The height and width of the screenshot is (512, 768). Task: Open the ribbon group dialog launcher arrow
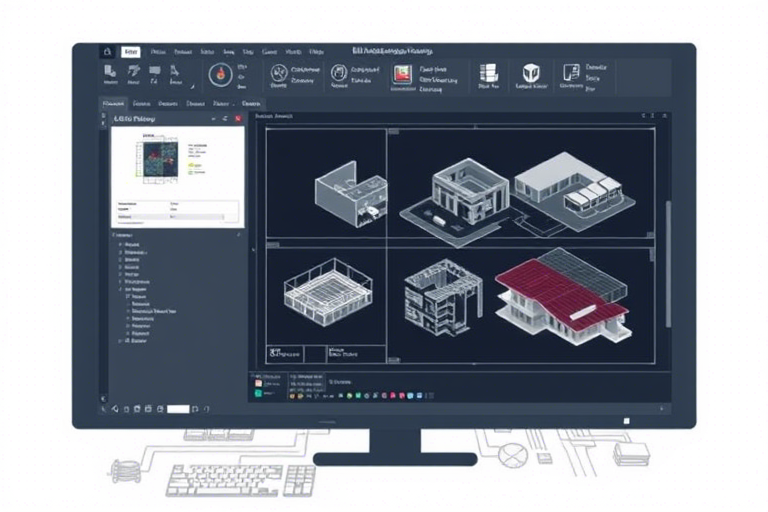192,87
